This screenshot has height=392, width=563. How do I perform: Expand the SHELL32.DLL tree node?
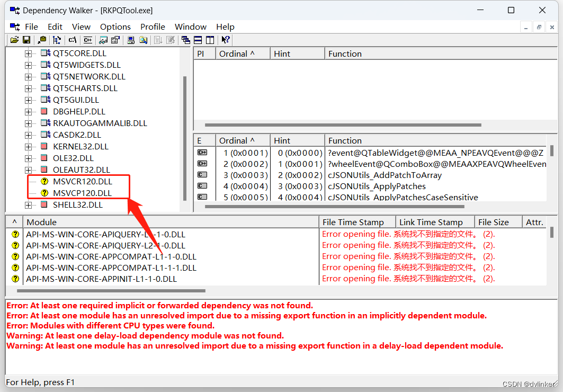pos(28,205)
